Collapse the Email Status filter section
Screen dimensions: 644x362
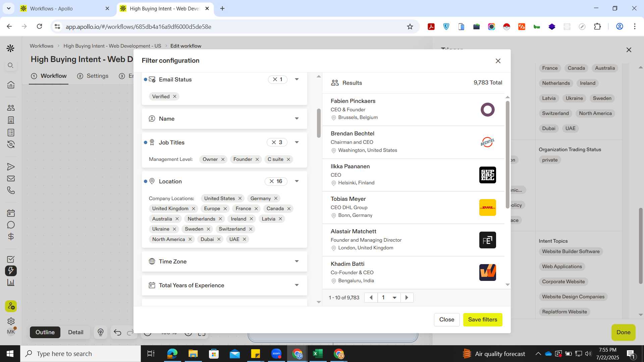coord(297,79)
